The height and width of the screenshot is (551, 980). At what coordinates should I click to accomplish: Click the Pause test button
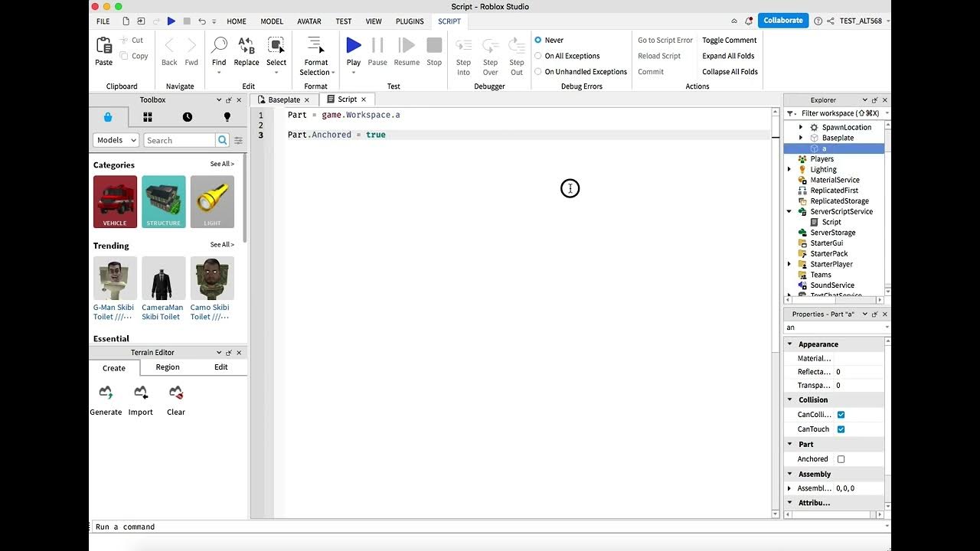click(377, 45)
